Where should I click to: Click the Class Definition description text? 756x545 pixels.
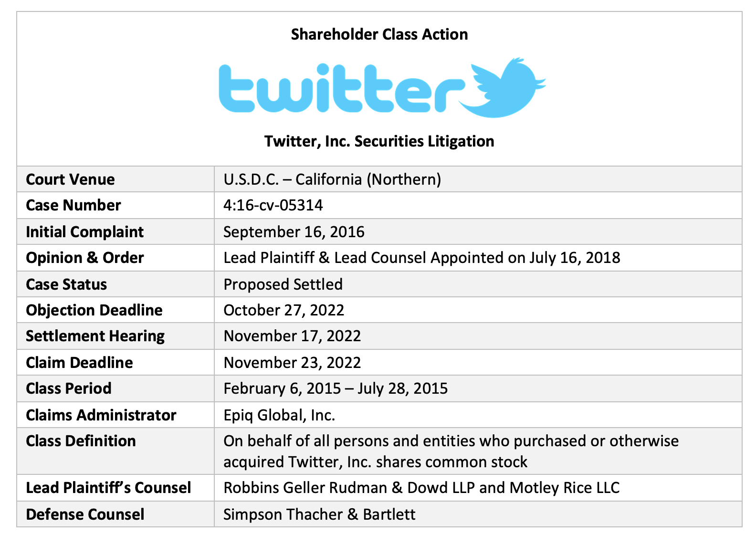pos(451,451)
